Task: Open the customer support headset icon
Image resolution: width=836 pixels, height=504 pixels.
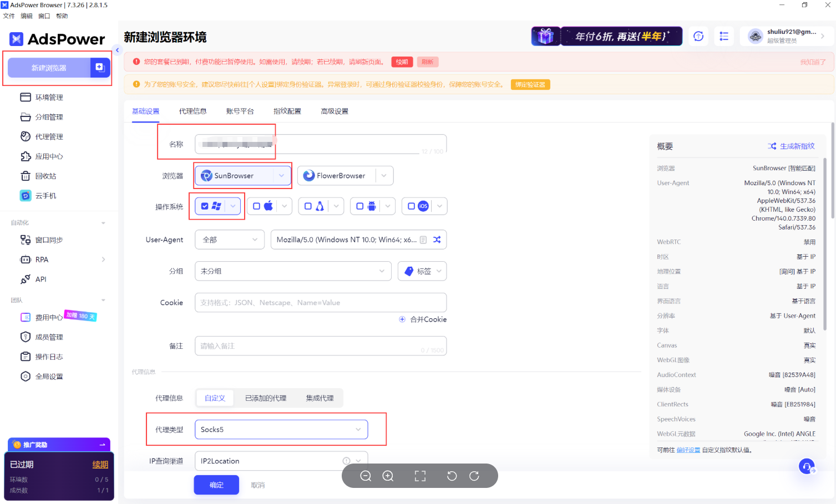Action: [x=807, y=466]
